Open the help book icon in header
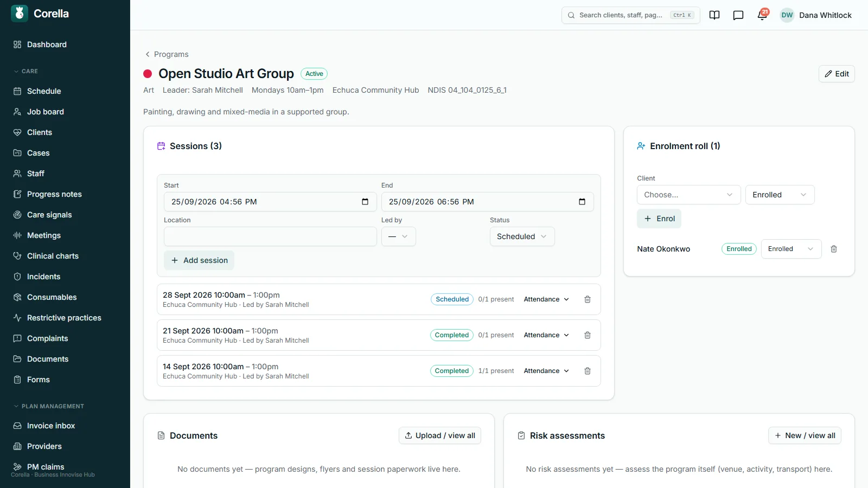This screenshot has width=868, height=488. coord(714,15)
